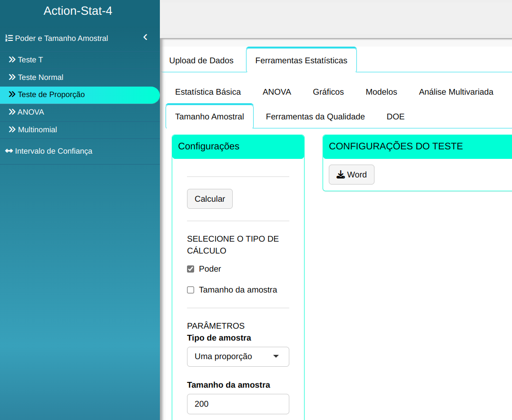The width and height of the screenshot is (512, 420).
Task: Click the double-arrow icon next to Teste T
Action: (x=12, y=60)
